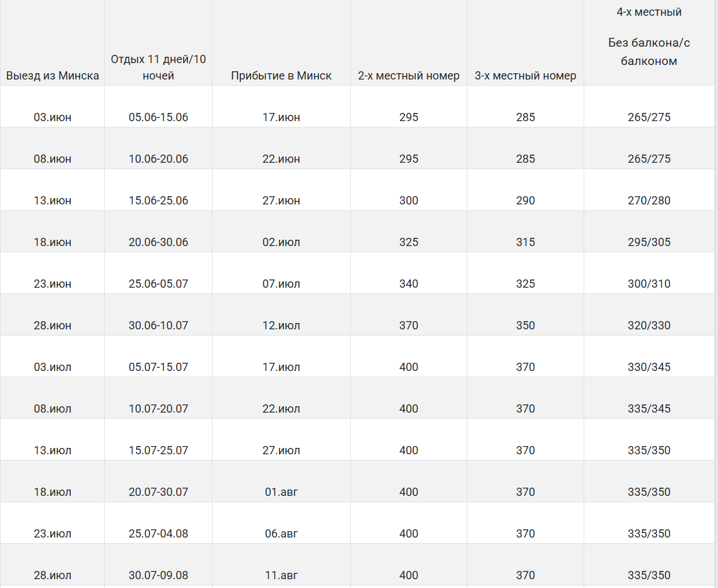This screenshot has height=588, width=718.
Task: Click the departure date "03.июн"
Action: [x=52, y=117]
